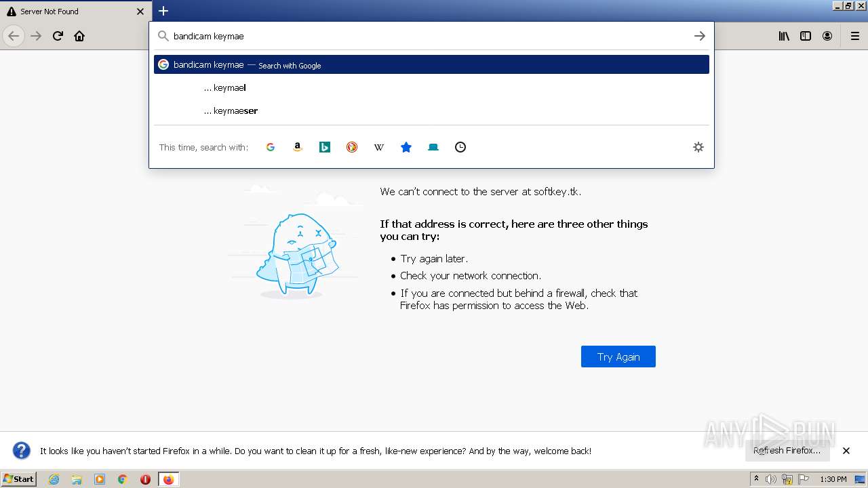Viewport: 868px width, 488px height.
Task: Open the network tray icon
Action: pos(787,479)
